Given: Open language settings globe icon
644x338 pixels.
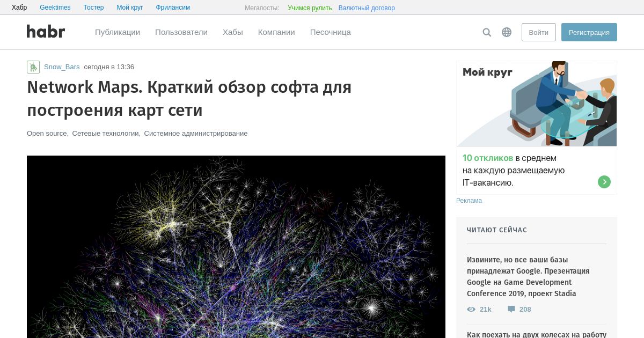Looking at the screenshot, I should pyautogui.click(x=507, y=32).
